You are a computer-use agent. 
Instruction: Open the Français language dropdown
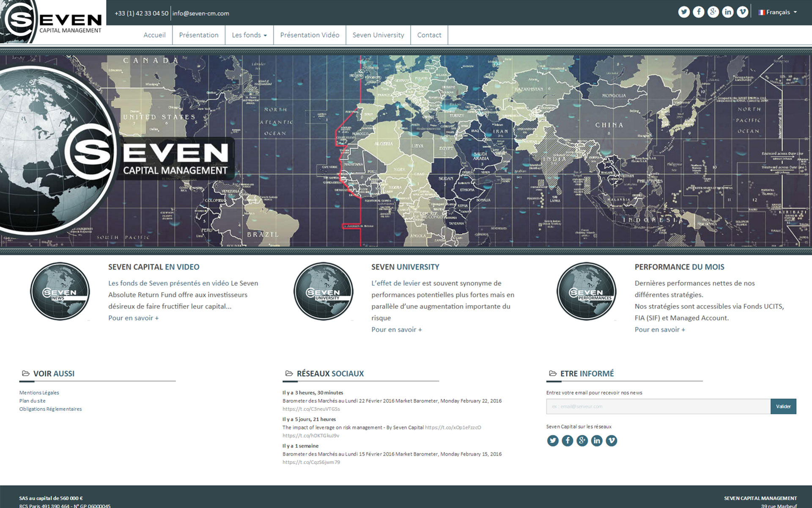778,12
